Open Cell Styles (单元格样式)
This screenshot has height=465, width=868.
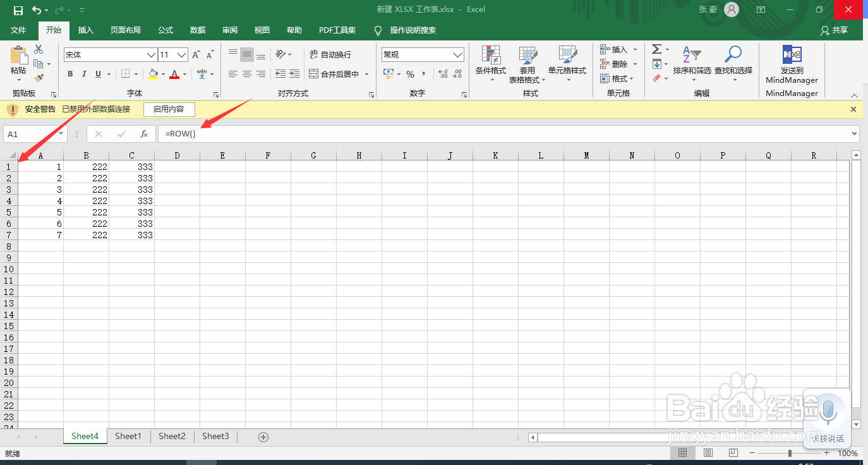(x=567, y=64)
